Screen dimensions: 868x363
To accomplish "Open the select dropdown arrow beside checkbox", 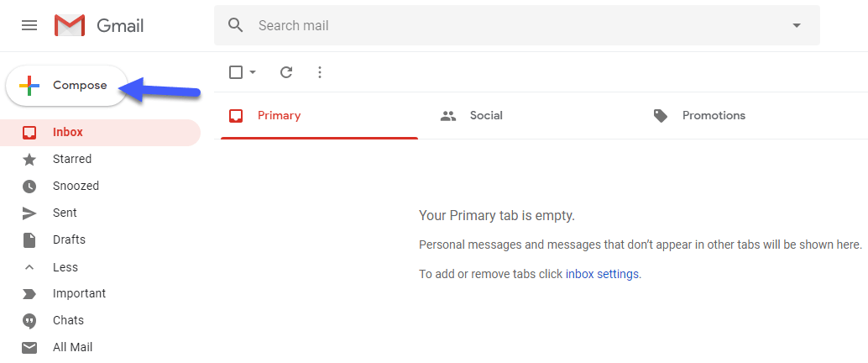I will click(253, 72).
